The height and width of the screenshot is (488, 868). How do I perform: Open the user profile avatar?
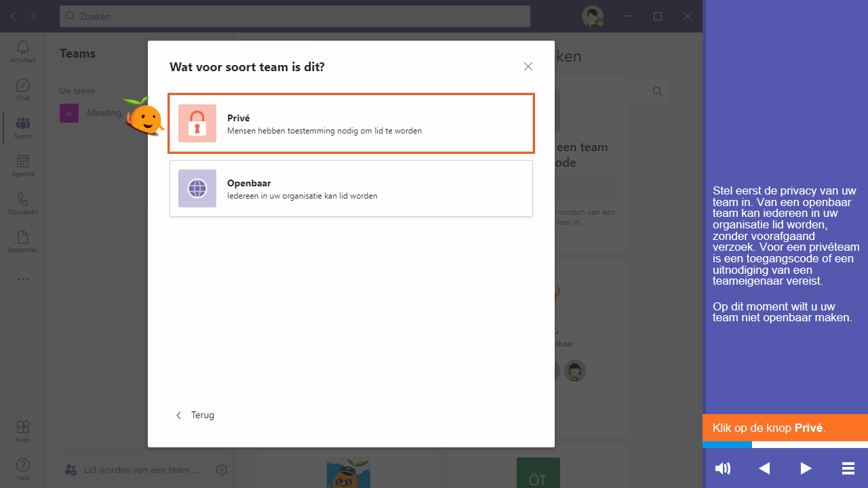pyautogui.click(x=592, y=16)
